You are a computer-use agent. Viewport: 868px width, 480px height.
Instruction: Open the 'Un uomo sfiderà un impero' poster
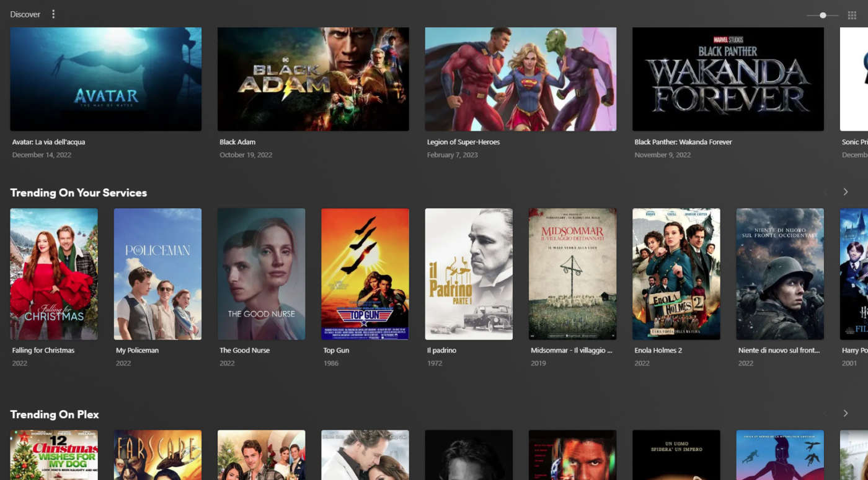(x=676, y=455)
